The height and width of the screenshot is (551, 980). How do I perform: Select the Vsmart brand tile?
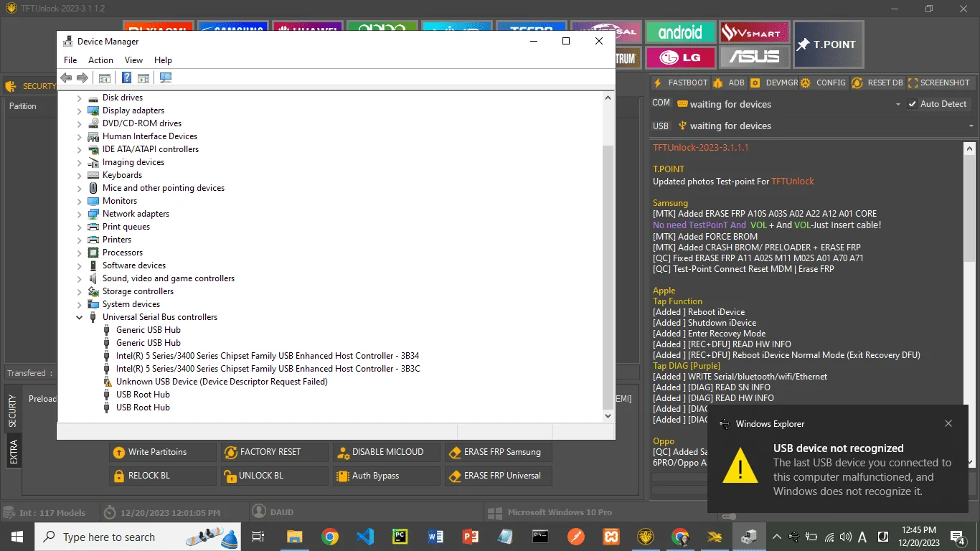(755, 32)
